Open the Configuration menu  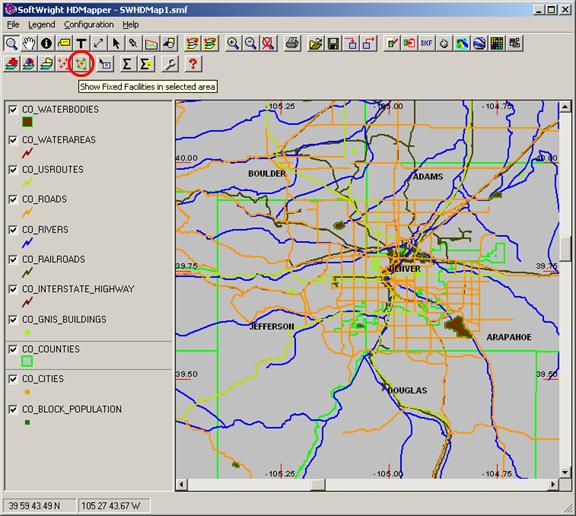pyautogui.click(x=89, y=25)
